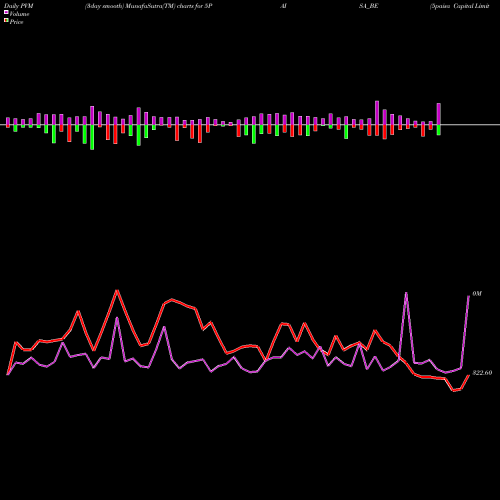The width and height of the screenshot is (500, 500).
Task: Click the 322.60 price value label
Action: click(482, 373)
